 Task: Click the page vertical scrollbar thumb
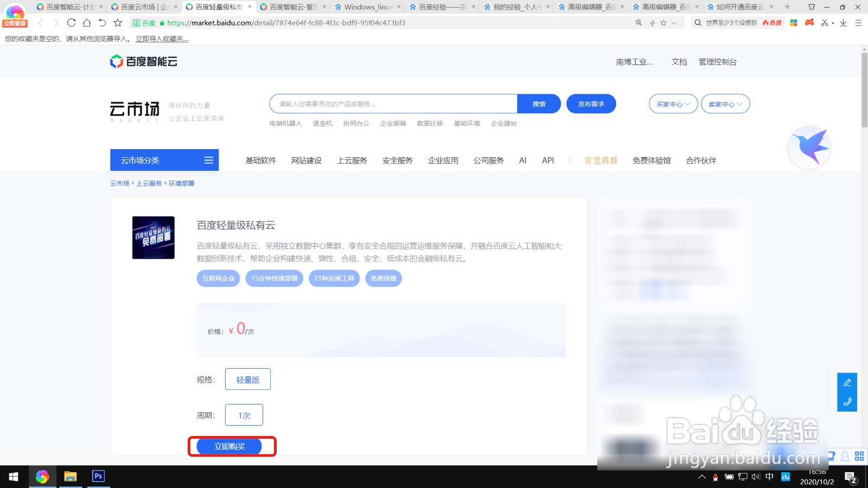click(x=864, y=90)
